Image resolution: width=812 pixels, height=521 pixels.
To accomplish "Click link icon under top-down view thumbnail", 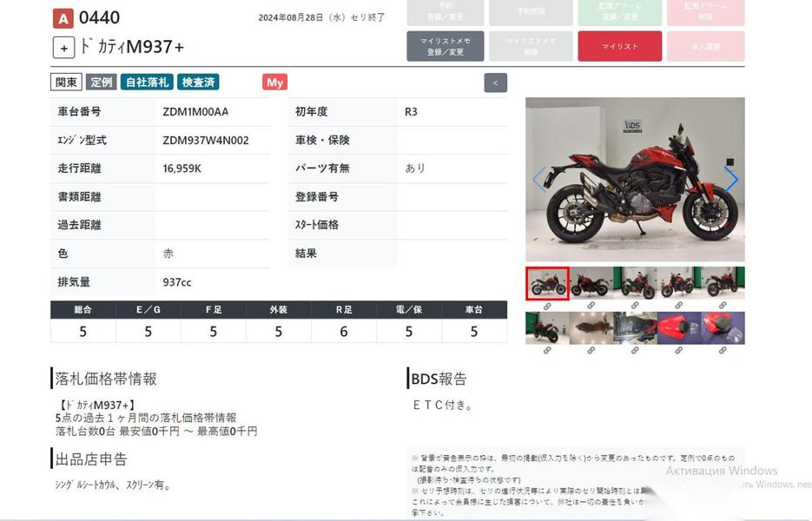I will tap(591, 351).
